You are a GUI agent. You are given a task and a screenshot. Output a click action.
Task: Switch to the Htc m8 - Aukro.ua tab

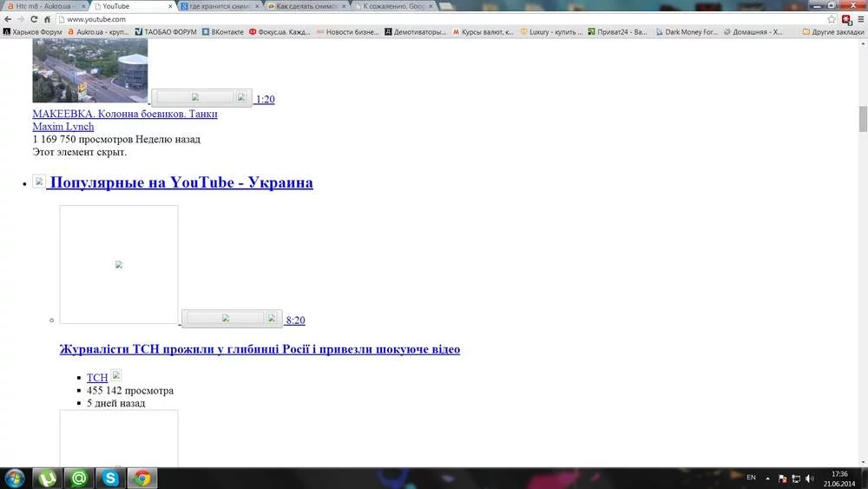43,6
